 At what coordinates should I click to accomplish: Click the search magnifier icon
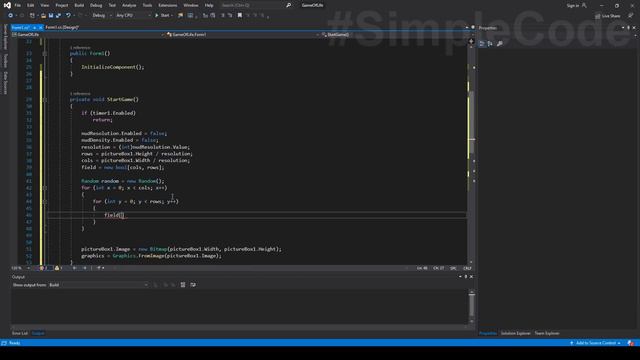point(289,5)
